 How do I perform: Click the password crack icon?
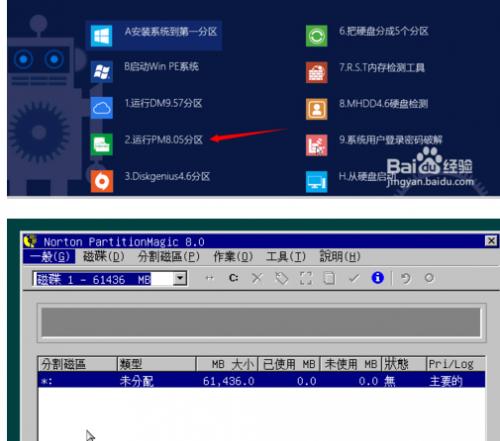click(317, 145)
